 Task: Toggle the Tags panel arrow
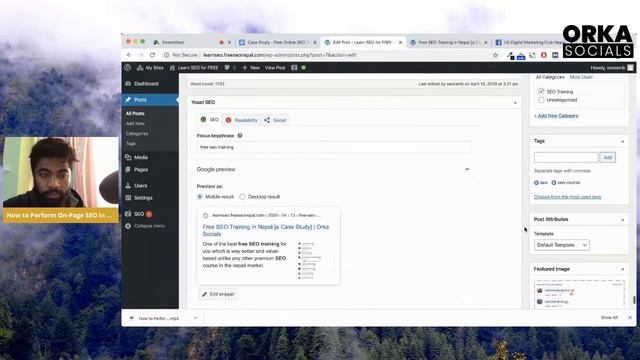click(622, 142)
